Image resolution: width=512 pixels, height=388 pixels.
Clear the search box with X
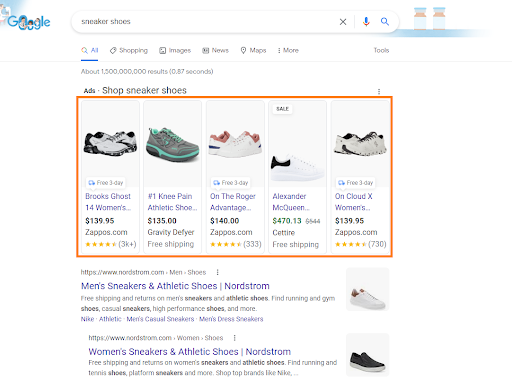343,22
